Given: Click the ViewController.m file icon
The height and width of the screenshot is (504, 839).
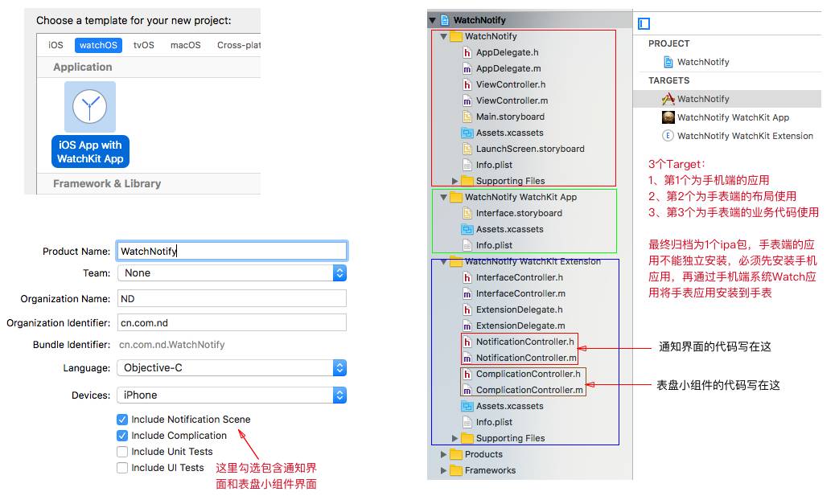Looking at the screenshot, I should point(467,100).
